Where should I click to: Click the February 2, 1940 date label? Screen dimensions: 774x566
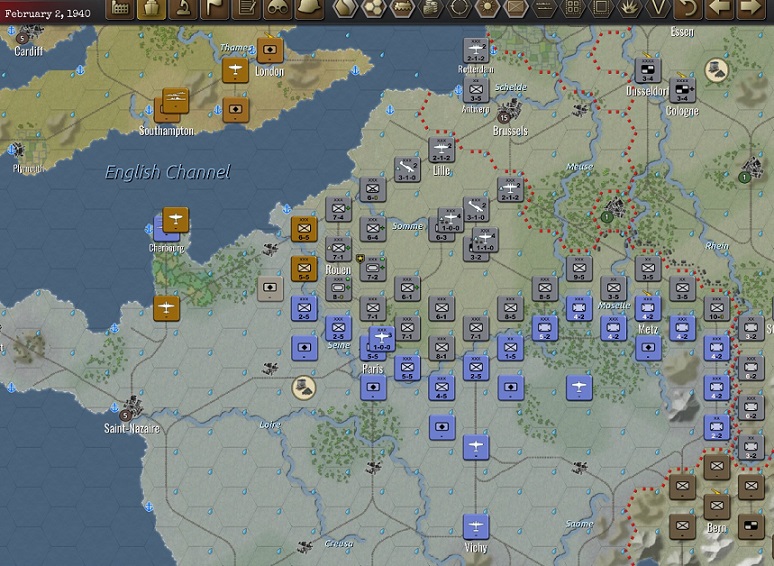tap(47, 13)
